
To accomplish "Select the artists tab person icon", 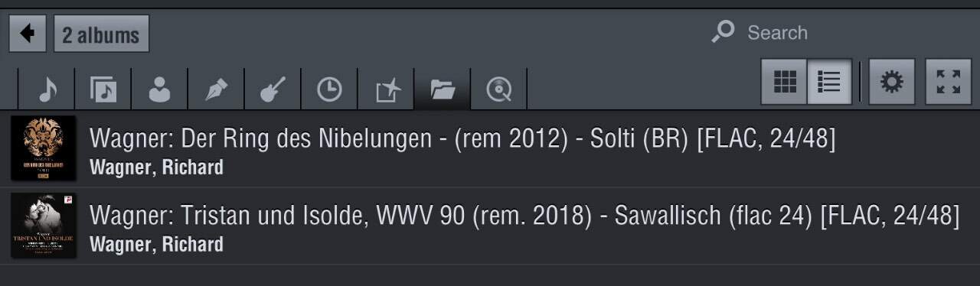I will click(x=159, y=89).
